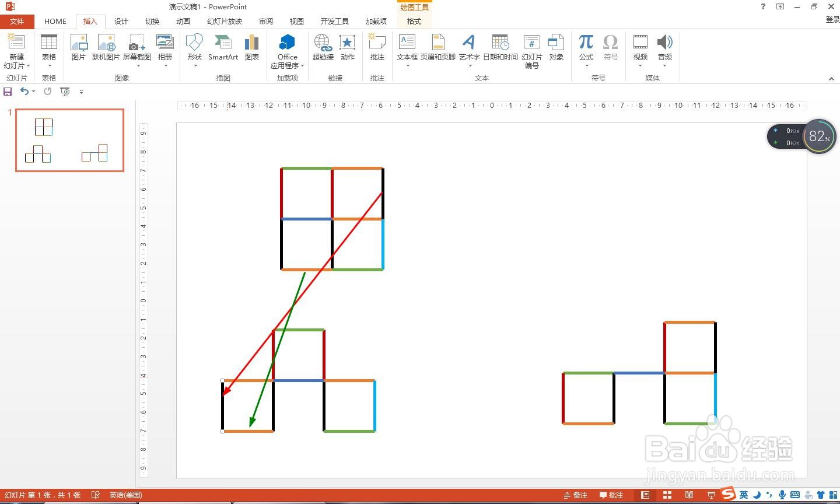Screen dimensions: 840x504
Task: Click the Comment (批注) ribbon icon
Action: [377, 42]
